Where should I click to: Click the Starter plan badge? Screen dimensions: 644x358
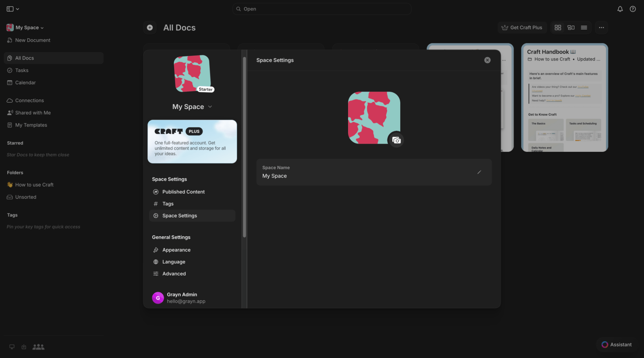tap(205, 89)
